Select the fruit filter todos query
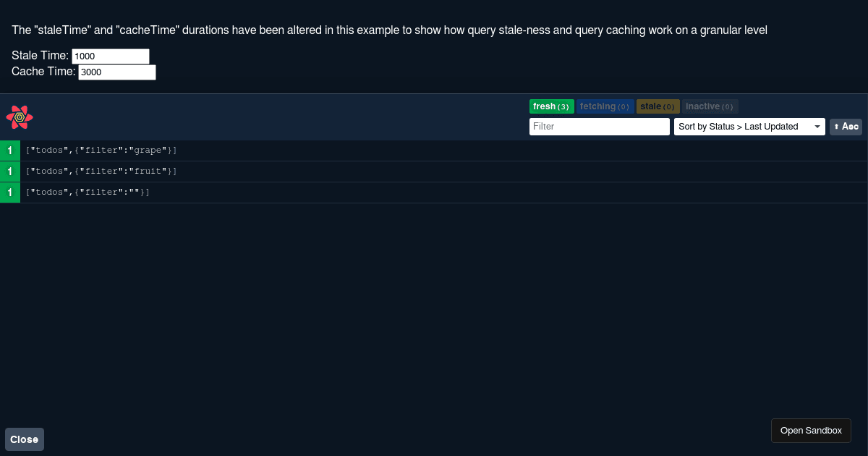 (101, 172)
